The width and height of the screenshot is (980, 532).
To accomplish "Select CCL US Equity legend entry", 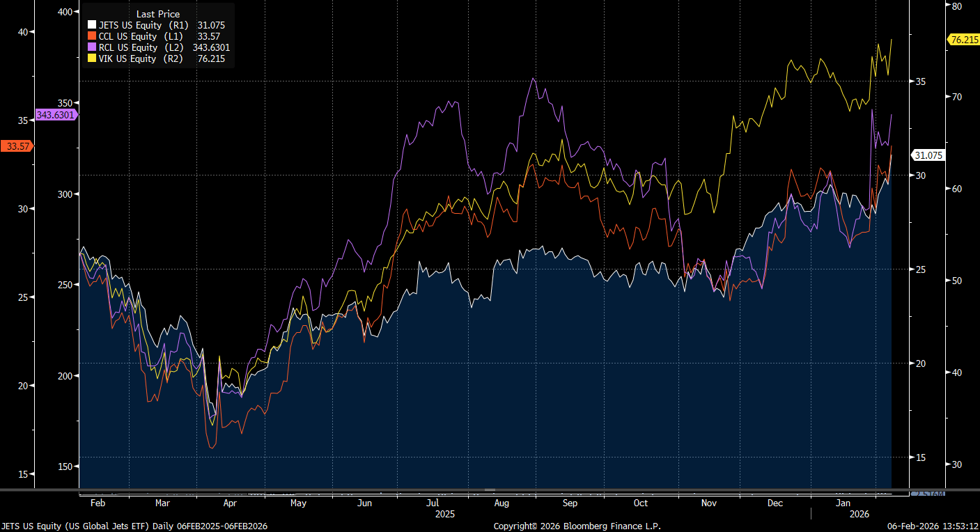I will [x=129, y=37].
